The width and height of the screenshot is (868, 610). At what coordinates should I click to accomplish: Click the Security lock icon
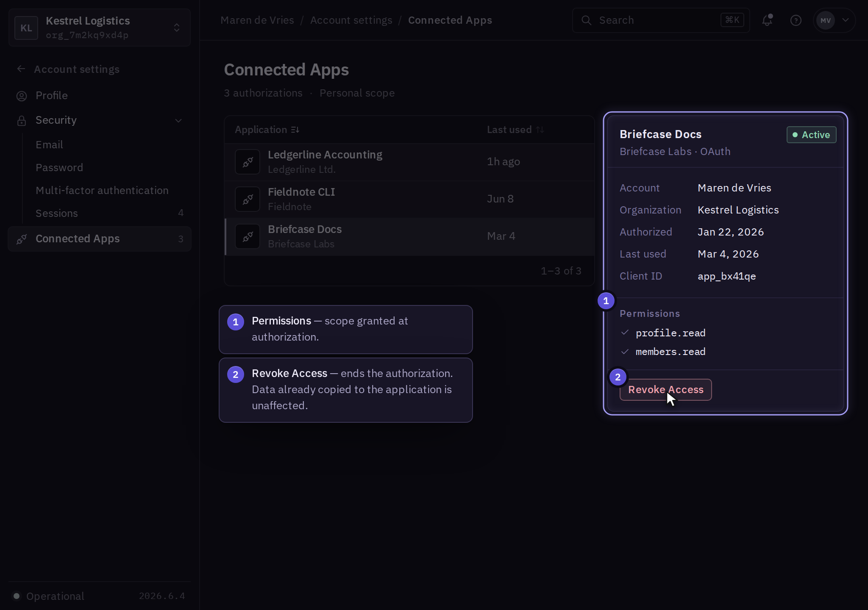[22, 121]
